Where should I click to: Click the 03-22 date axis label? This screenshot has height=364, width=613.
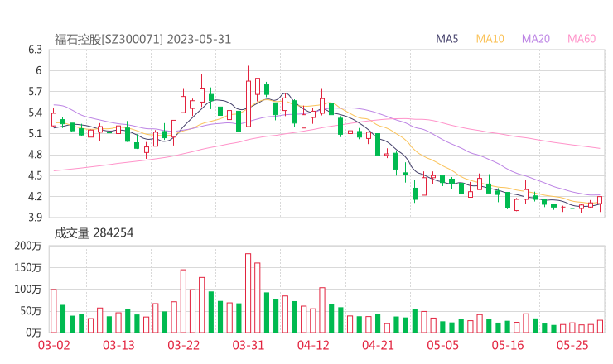click(183, 345)
